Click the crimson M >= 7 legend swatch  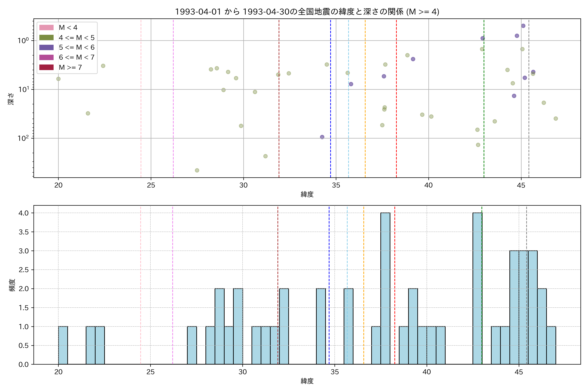point(46,67)
